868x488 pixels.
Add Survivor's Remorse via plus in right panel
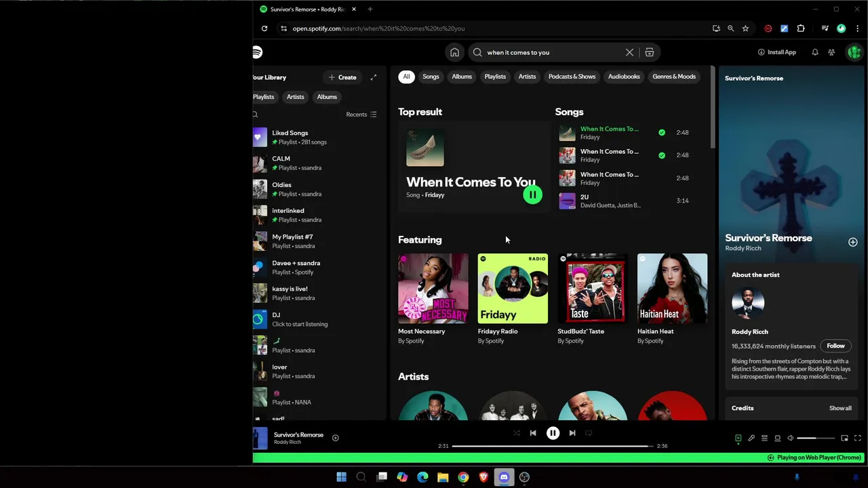852,242
